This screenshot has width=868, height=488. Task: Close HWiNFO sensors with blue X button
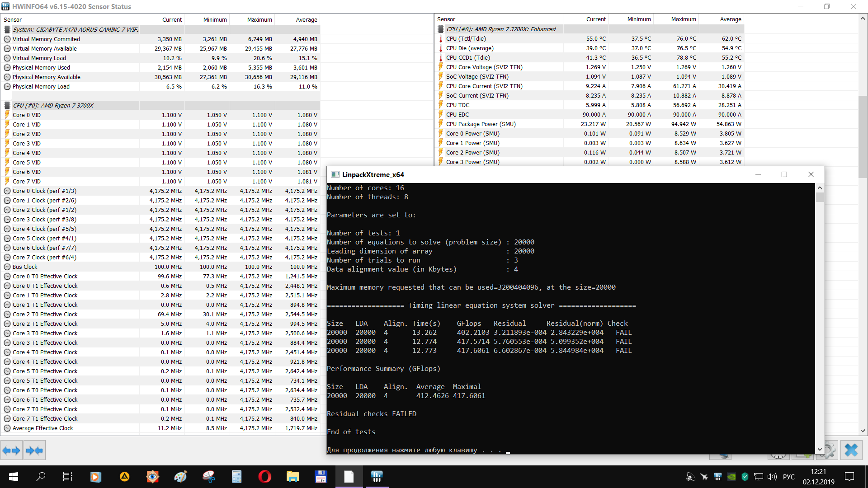(851, 450)
